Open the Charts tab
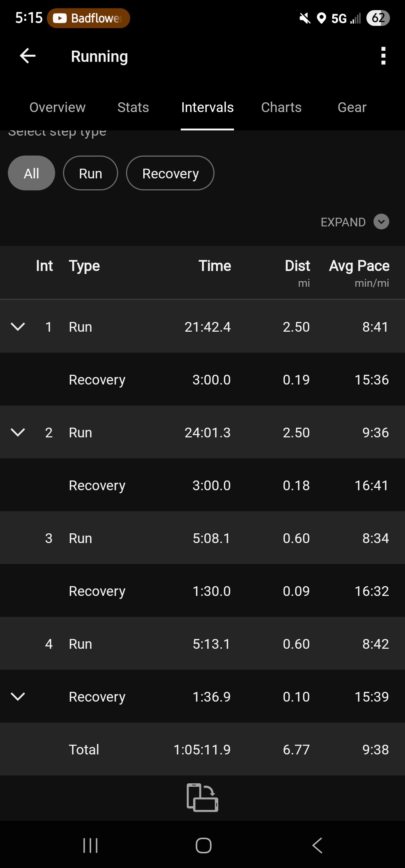This screenshot has width=405, height=868. [281, 108]
